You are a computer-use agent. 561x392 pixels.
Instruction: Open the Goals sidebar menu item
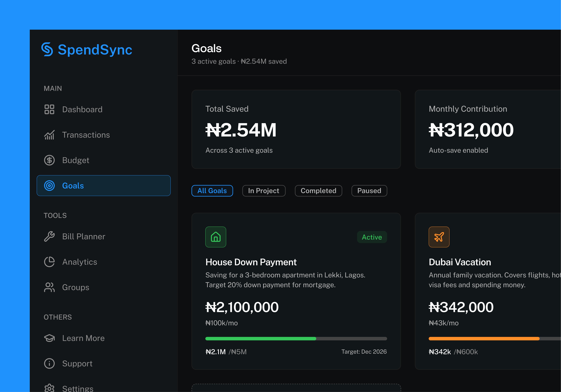pos(104,186)
